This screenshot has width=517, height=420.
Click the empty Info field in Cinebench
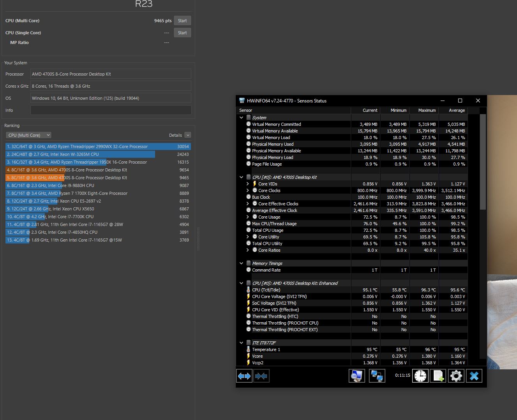point(111,110)
